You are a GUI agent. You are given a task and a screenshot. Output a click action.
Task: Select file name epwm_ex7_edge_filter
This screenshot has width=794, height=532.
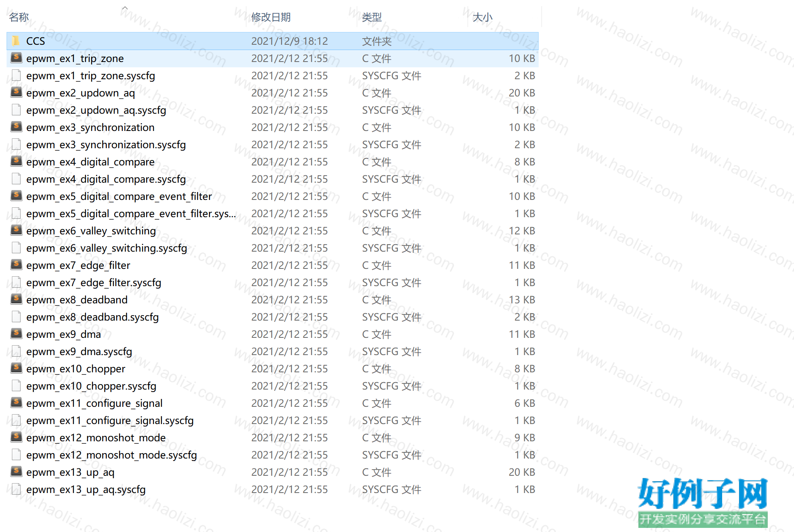[x=78, y=265]
